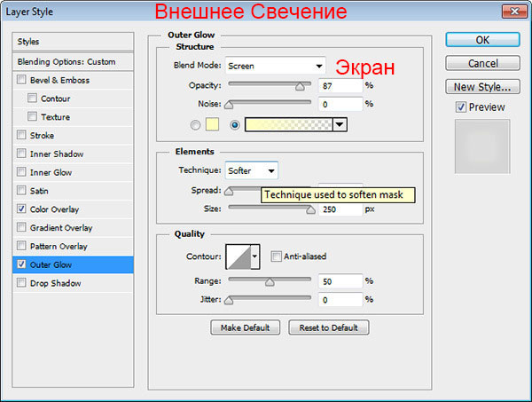Select the gradient glow radio button
The width and height of the screenshot is (532, 402).
point(234,125)
